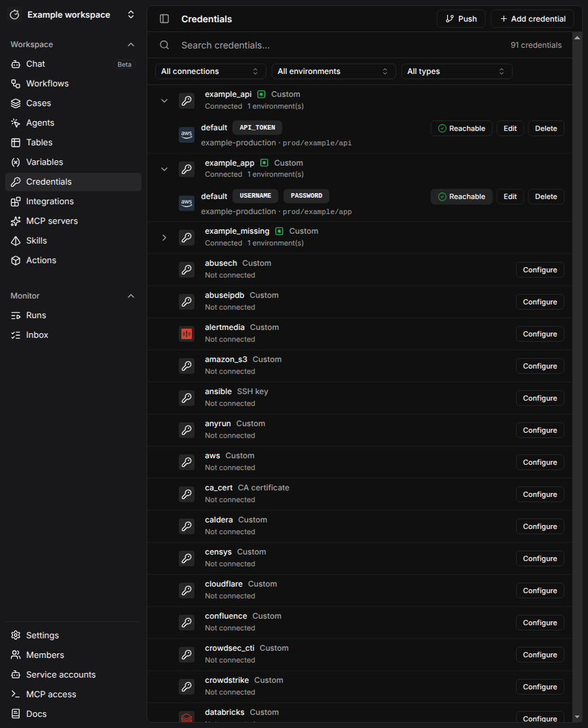Click the key icon for ca_cert

click(187, 494)
